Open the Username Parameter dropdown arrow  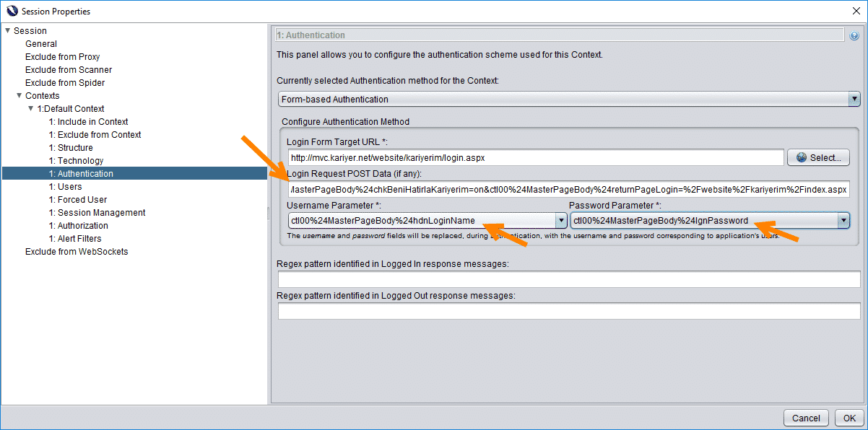[561, 220]
